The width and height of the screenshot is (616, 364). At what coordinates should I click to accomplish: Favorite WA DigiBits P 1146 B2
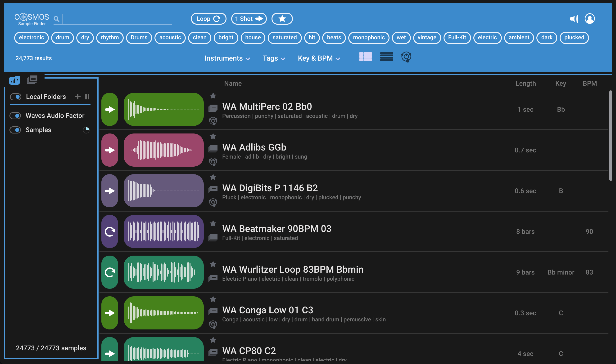pyautogui.click(x=213, y=177)
